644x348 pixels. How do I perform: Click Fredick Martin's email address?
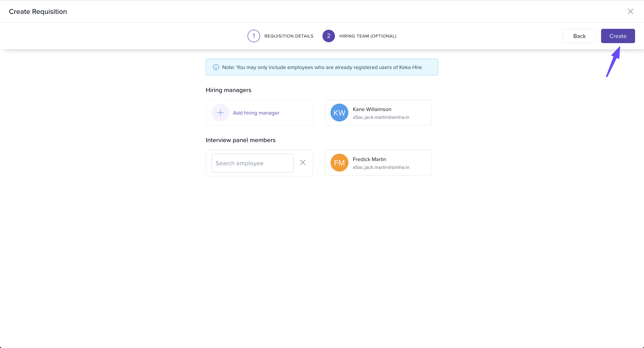click(381, 167)
